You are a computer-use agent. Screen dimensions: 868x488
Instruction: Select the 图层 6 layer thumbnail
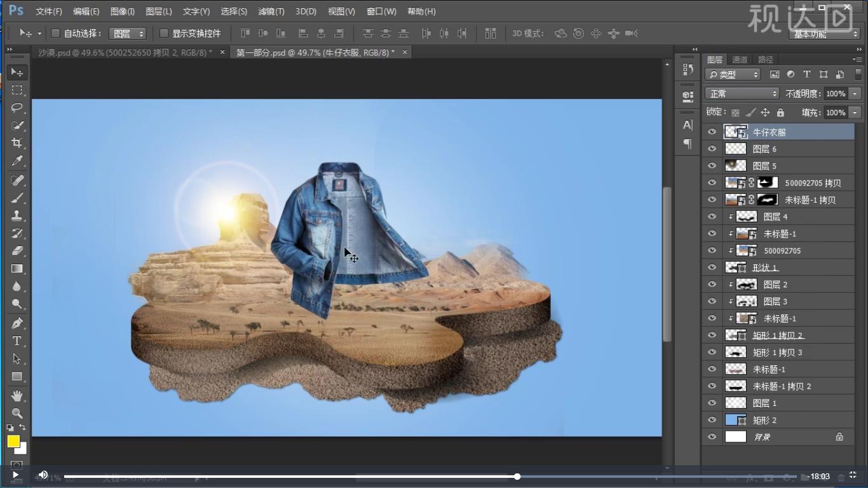(735, 149)
